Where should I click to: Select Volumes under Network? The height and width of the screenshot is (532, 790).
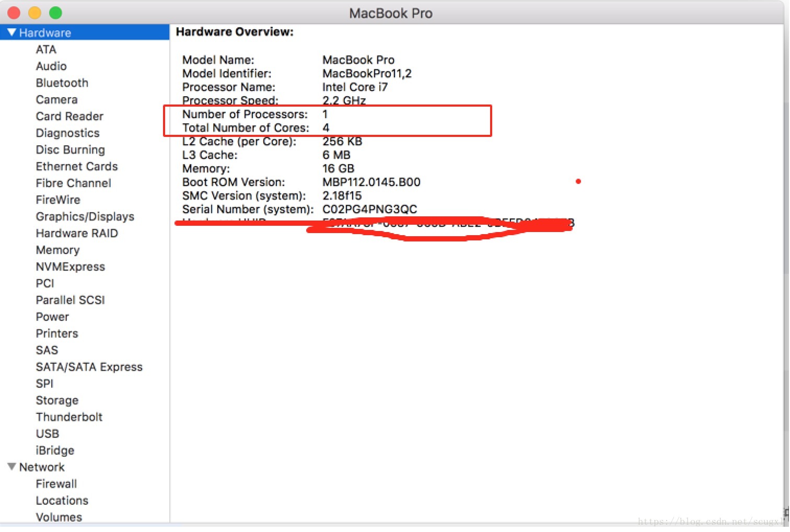[59, 517]
